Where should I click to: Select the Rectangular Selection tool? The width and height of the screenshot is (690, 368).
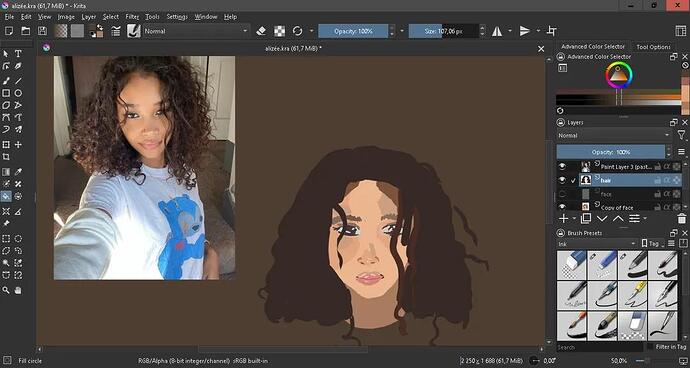tap(6, 239)
